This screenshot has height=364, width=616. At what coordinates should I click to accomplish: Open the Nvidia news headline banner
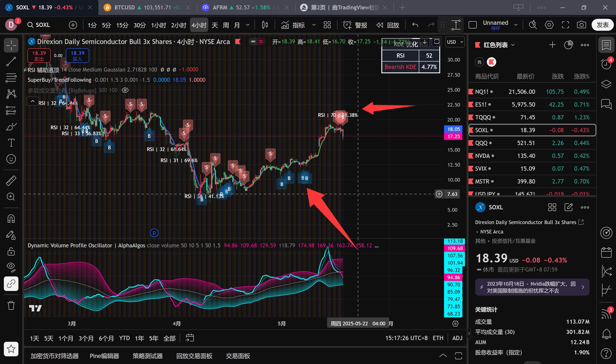(x=532, y=287)
